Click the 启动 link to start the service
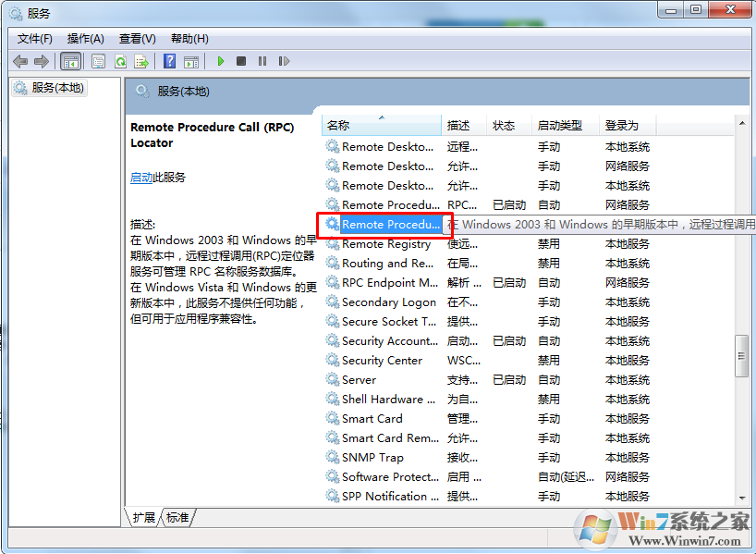 (141, 178)
